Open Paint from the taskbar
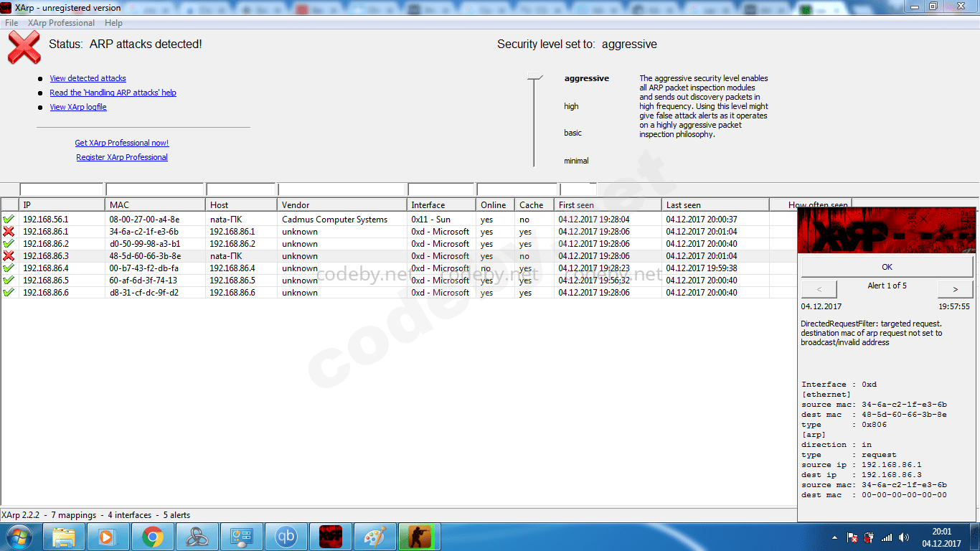 point(375,537)
